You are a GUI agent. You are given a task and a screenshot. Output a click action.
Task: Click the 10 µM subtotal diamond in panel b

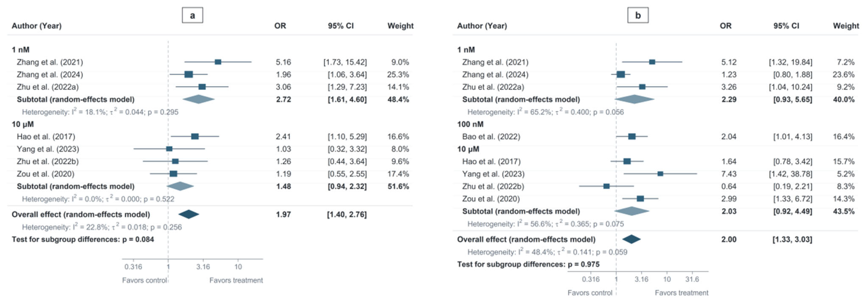pyautogui.click(x=632, y=211)
